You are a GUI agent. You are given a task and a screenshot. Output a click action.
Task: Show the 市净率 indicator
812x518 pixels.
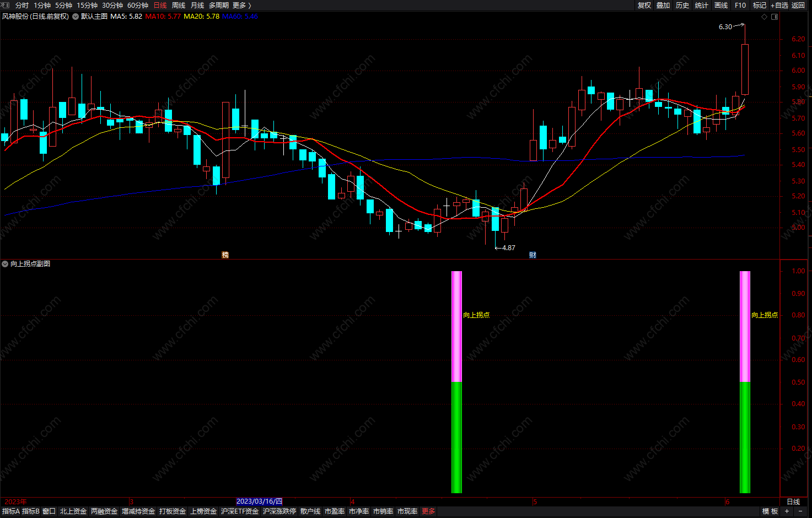point(359,511)
